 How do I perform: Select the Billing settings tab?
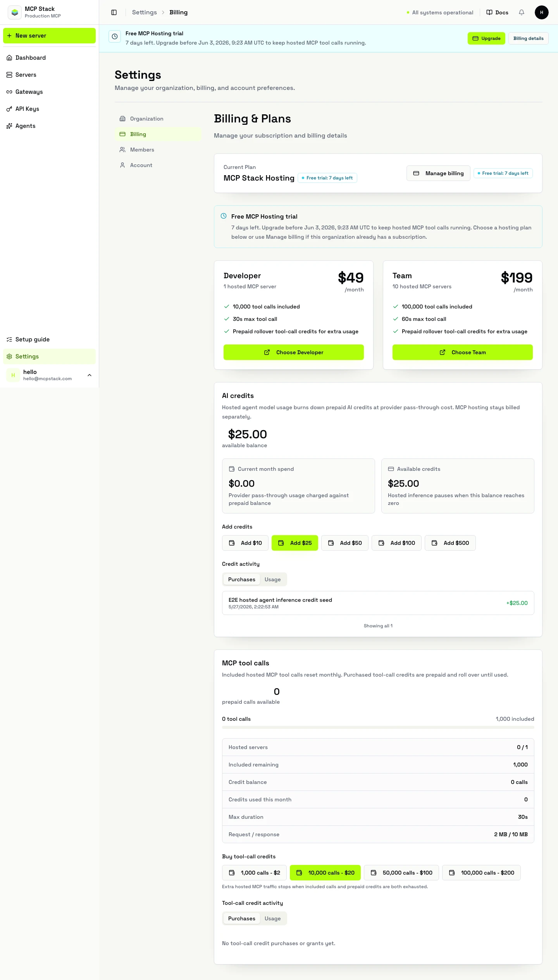pos(158,134)
